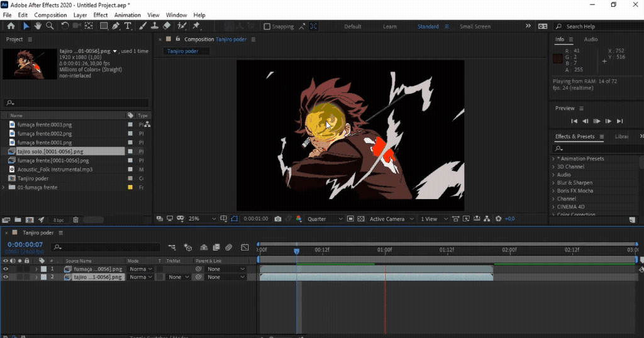Viewport: 644px width, 338px height.
Task: Open the 25% magnification dropdown
Action: click(202, 219)
